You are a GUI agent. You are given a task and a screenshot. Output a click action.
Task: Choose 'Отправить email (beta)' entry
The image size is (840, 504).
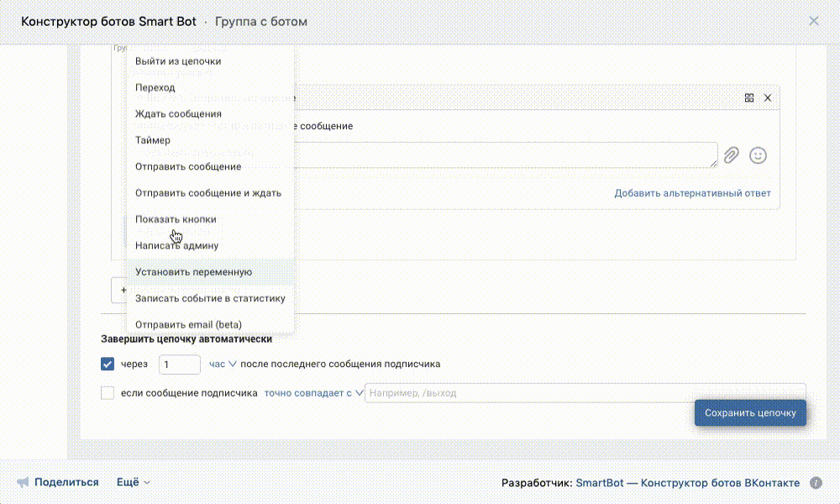coord(210,324)
